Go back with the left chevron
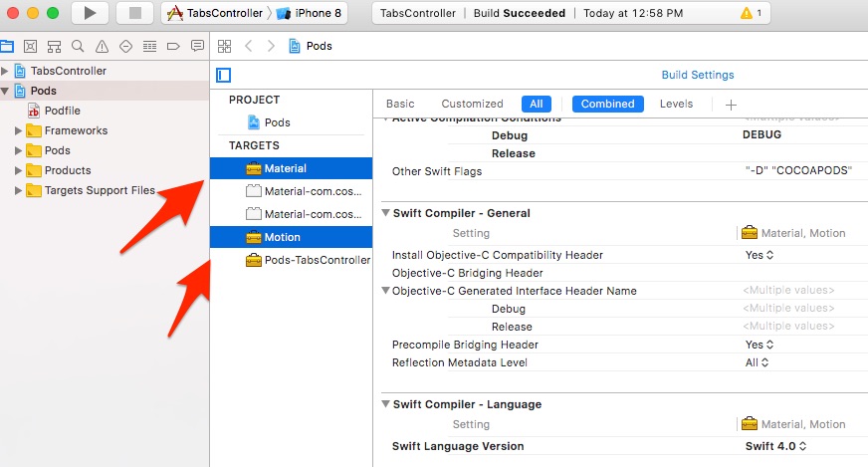The height and width of the screenshot is (467, 868). tap(249, 46)
